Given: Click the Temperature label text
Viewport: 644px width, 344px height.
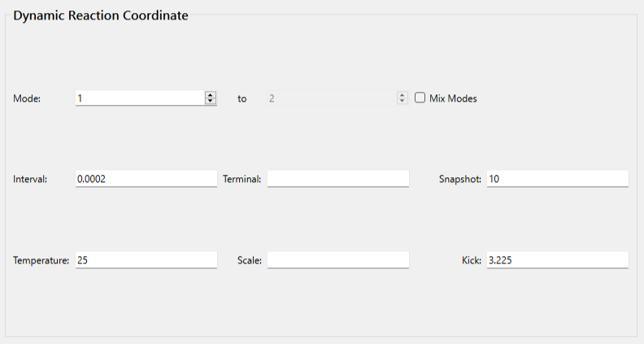Looking at the screenshot, I should coord(41,260).
